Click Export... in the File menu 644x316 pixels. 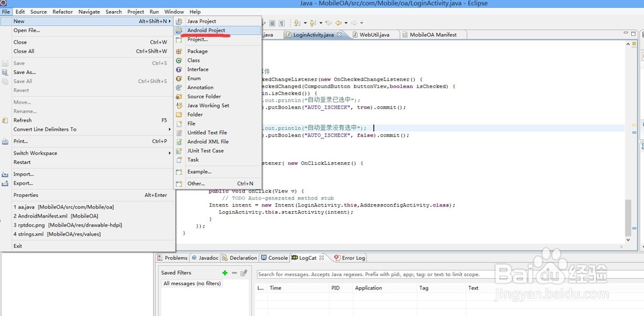tap(88, 183)
